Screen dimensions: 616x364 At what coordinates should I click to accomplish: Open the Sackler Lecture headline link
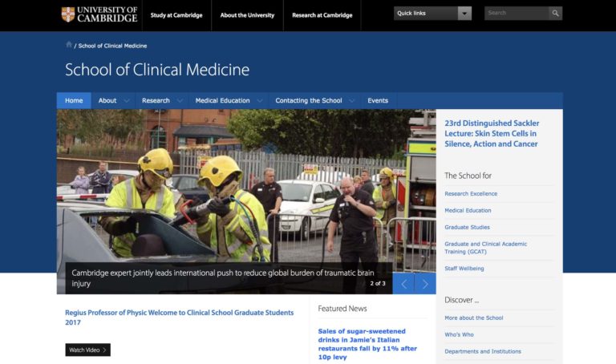click(492, 134)
